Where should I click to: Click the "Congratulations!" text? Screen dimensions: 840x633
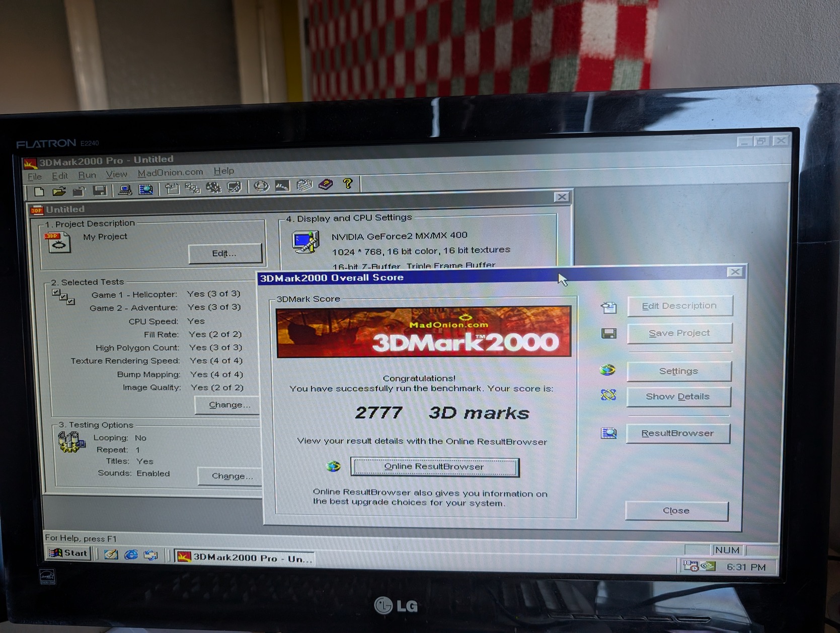(x=419, y=378)
